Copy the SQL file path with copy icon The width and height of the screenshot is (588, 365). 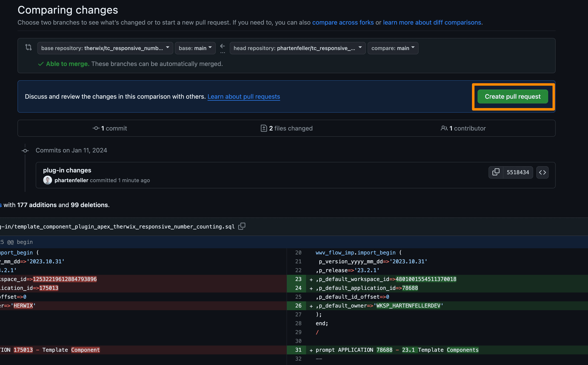pos(242,226)
